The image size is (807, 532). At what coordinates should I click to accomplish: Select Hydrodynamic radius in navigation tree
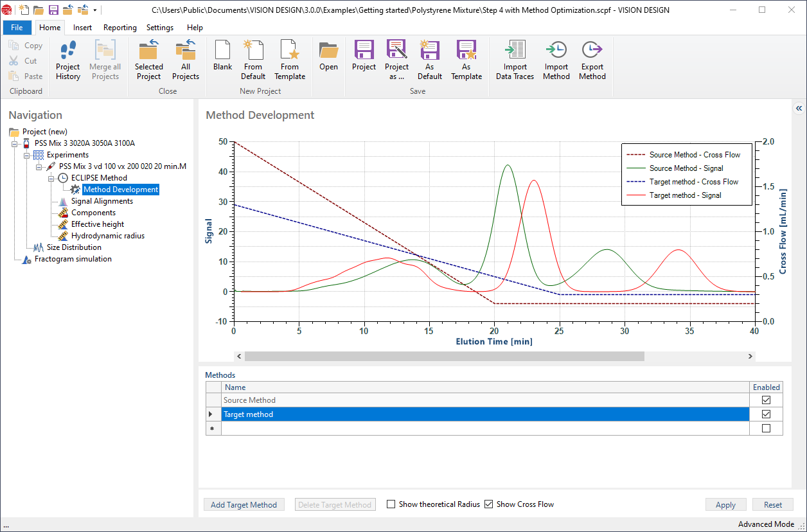click(107, 236)
